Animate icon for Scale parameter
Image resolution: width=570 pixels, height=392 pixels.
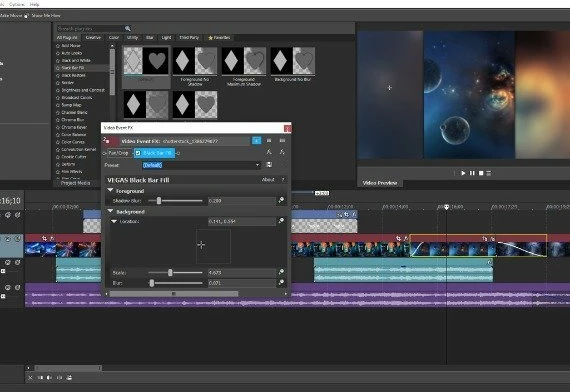[x=281, y=272]
